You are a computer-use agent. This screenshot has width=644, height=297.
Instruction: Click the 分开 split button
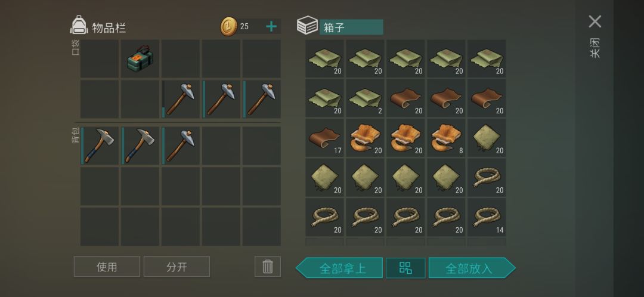(x=177, y=267)
